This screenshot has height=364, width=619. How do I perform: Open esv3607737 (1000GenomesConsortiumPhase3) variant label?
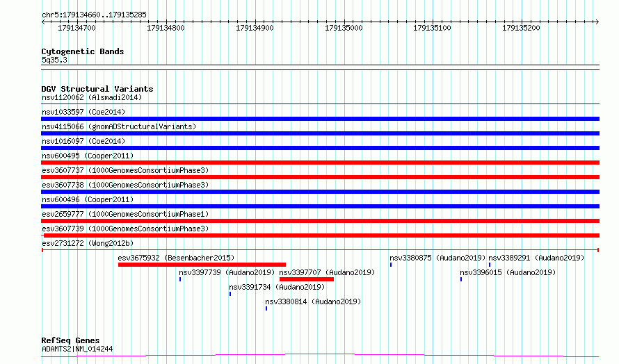(x=125, y=170)
